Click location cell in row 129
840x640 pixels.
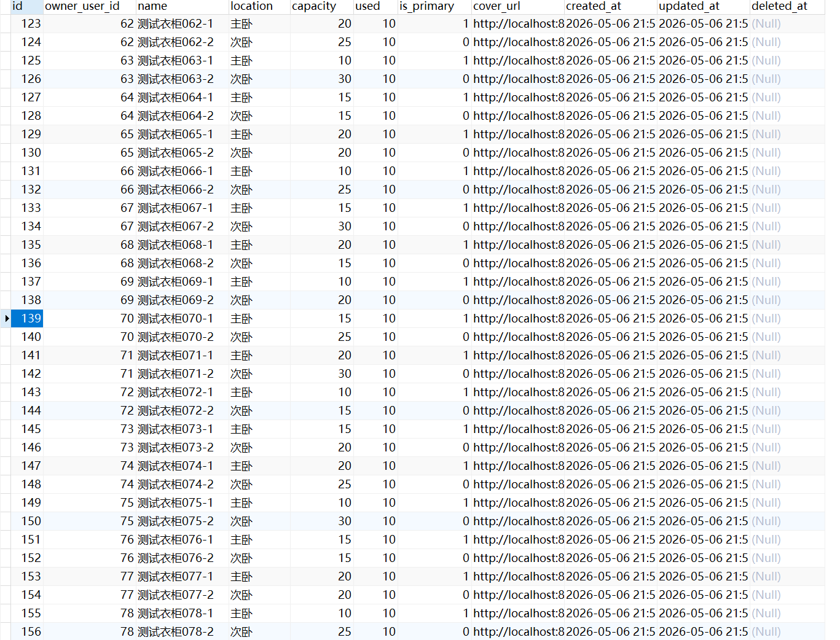(x=259, y=134)
